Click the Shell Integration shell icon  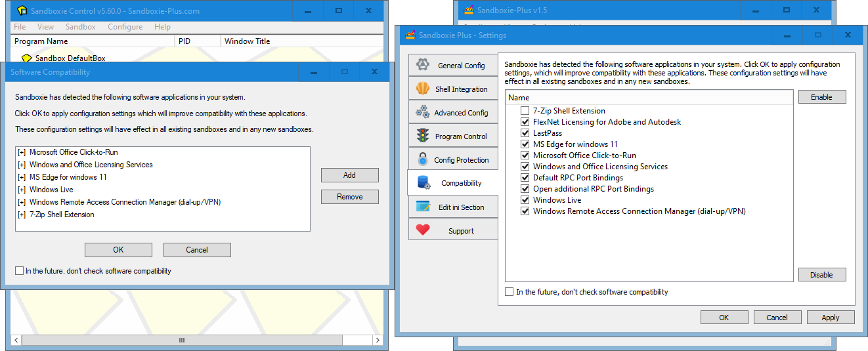pos(423,89)
